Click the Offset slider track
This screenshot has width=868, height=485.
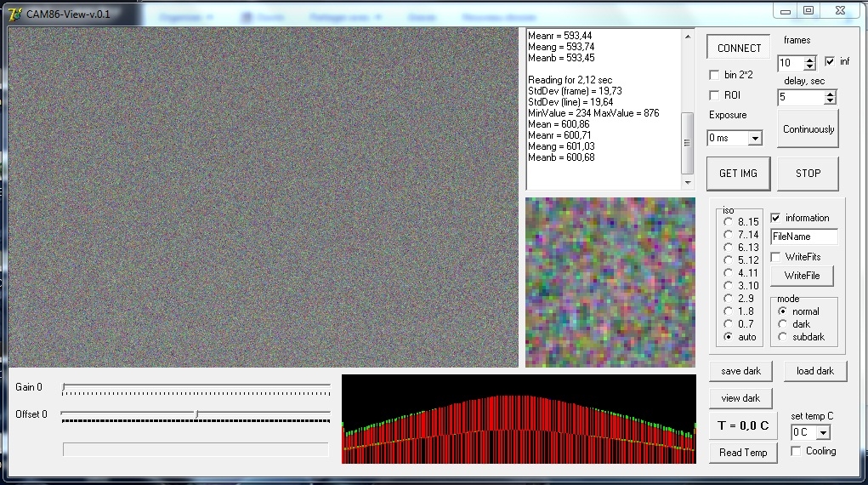pos(196,414)
